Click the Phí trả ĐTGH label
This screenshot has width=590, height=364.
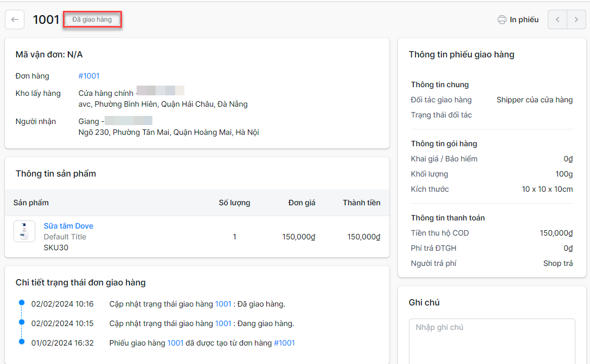point(433,248)
